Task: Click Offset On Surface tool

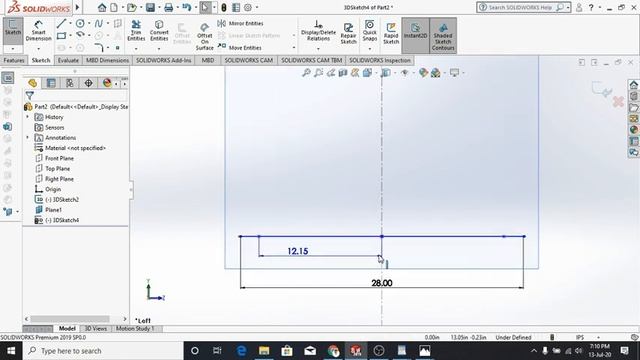Action: click(x=204, y=37)
